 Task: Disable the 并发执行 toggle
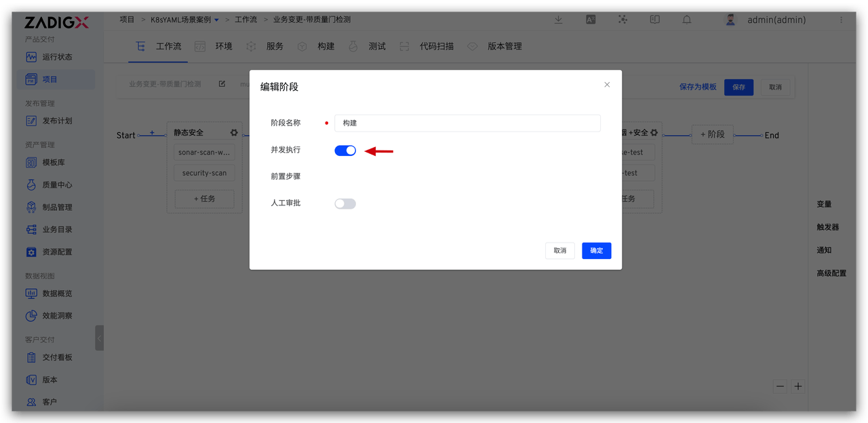pos(345,150)
